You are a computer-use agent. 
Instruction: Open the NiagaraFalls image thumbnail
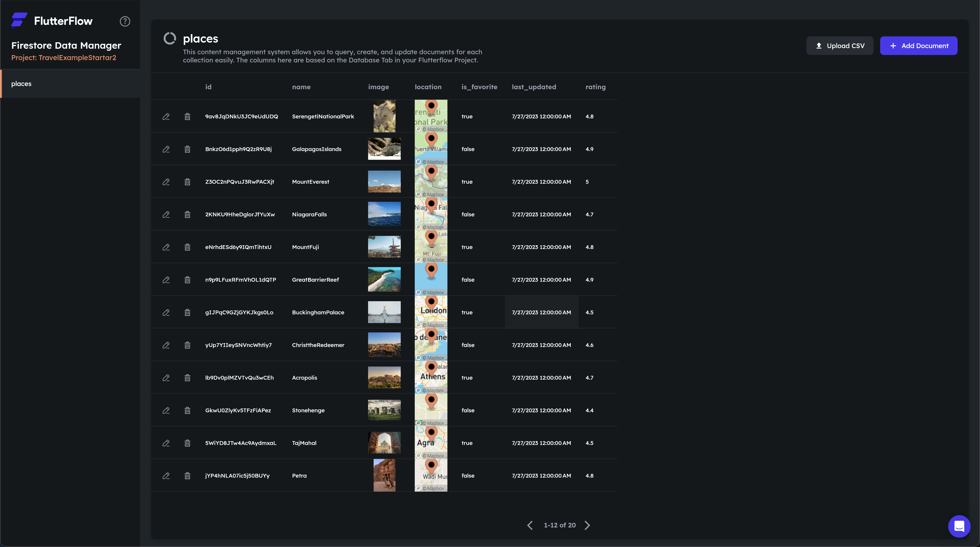point(384,215)
